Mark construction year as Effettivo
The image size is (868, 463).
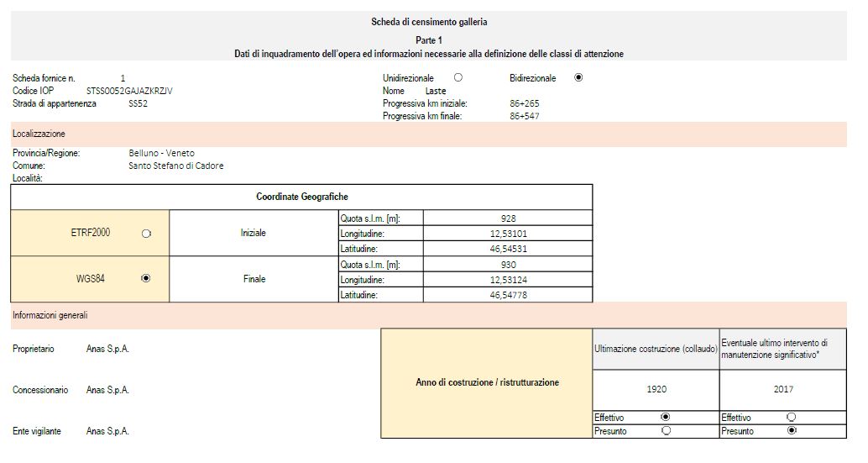(666, 417)
